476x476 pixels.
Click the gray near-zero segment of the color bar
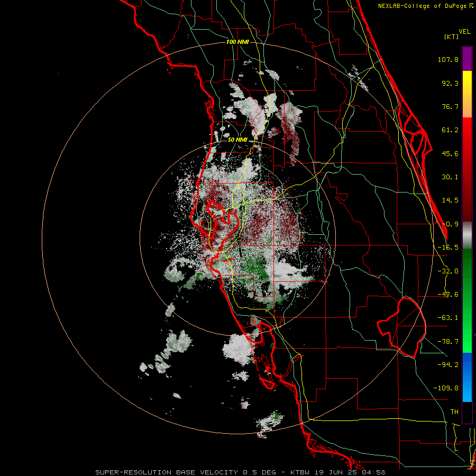pos(467,235)
